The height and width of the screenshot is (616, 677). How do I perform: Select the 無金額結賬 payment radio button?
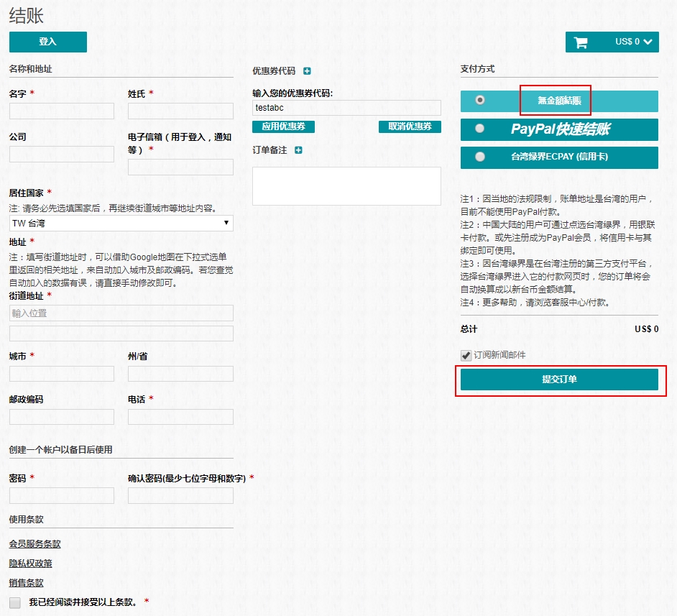[479, 100]
